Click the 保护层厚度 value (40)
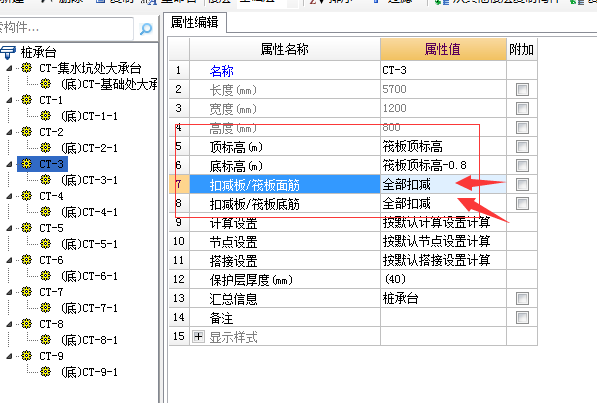Viewport: 597px width, 403px height. (443, 280)
